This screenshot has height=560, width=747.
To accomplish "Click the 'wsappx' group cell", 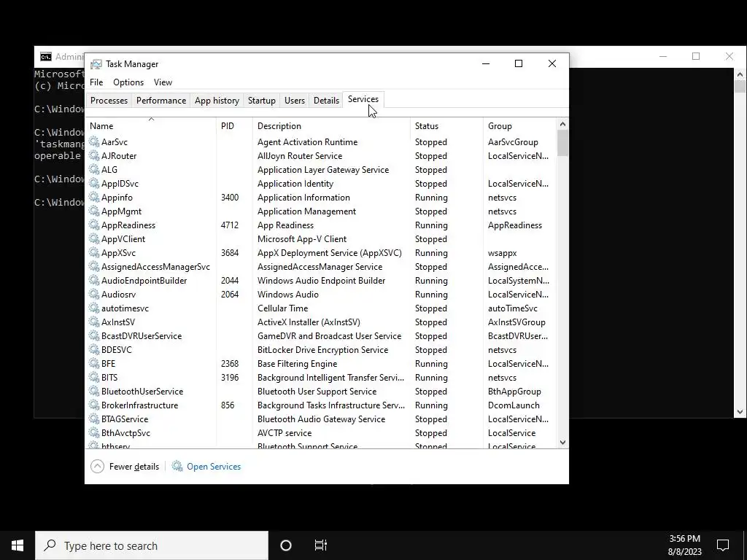I will pos(502,253).
